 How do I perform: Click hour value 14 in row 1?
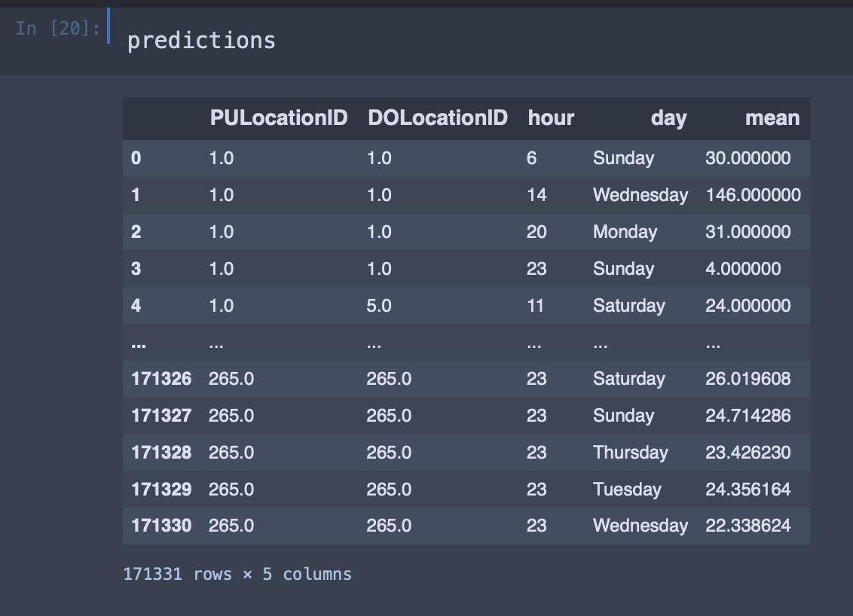[537, 195]
